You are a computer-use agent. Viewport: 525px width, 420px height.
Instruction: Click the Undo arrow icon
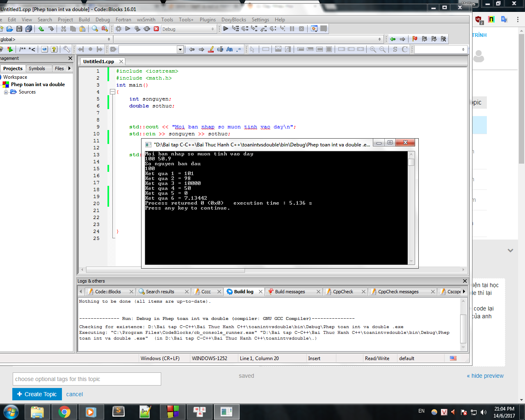[41, 29]
